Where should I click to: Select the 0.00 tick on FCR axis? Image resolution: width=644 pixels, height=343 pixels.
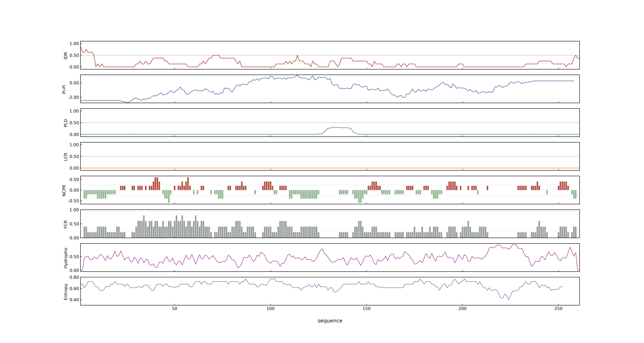coord(74,238)
